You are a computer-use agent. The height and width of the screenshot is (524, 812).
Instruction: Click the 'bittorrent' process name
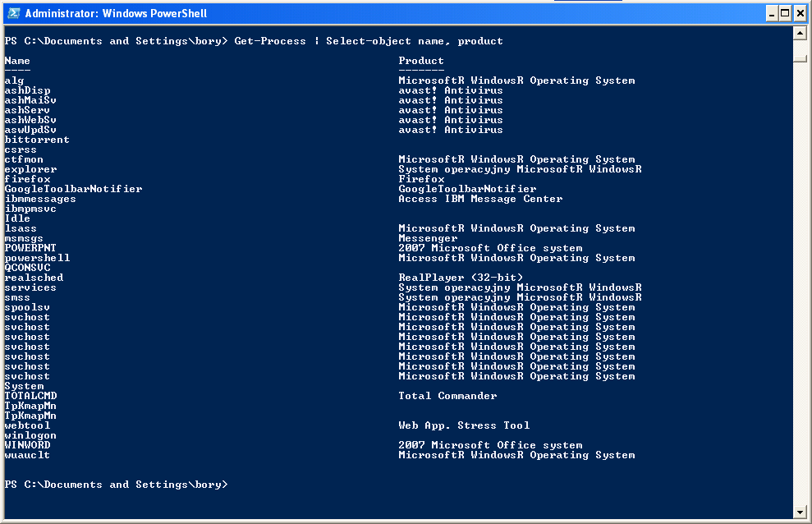[37, 140]
